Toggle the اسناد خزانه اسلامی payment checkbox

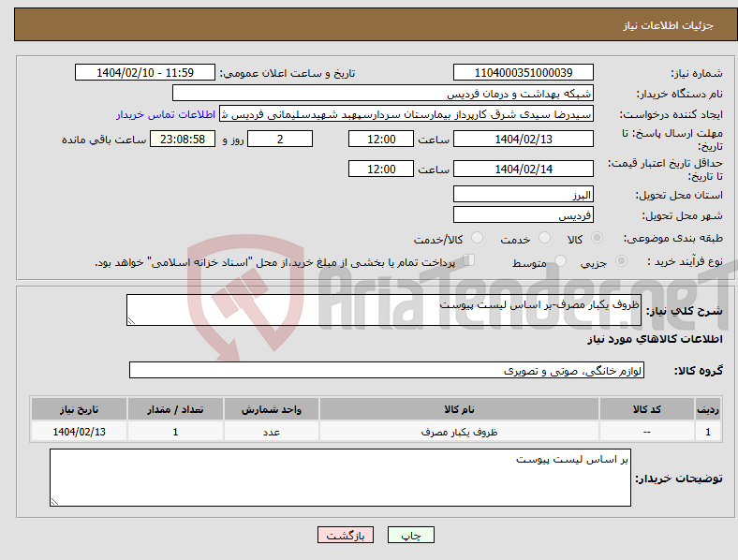[x=469, y=260]
